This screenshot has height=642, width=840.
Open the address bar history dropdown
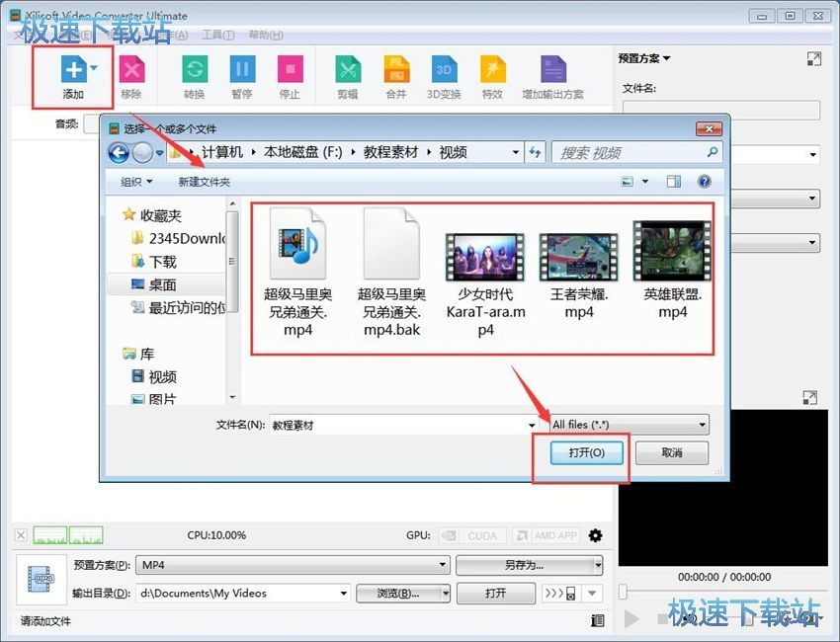(x=515, y=153)
